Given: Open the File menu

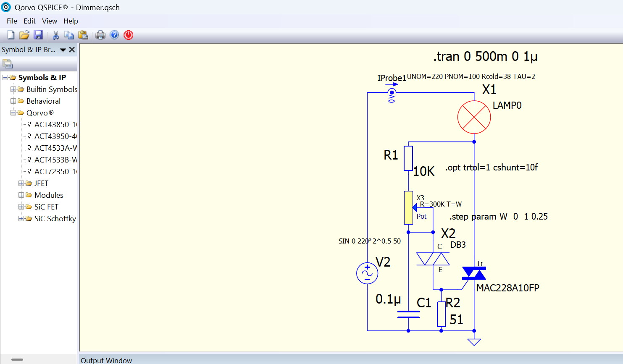Looking at the screenshot, I should (12, 21).
